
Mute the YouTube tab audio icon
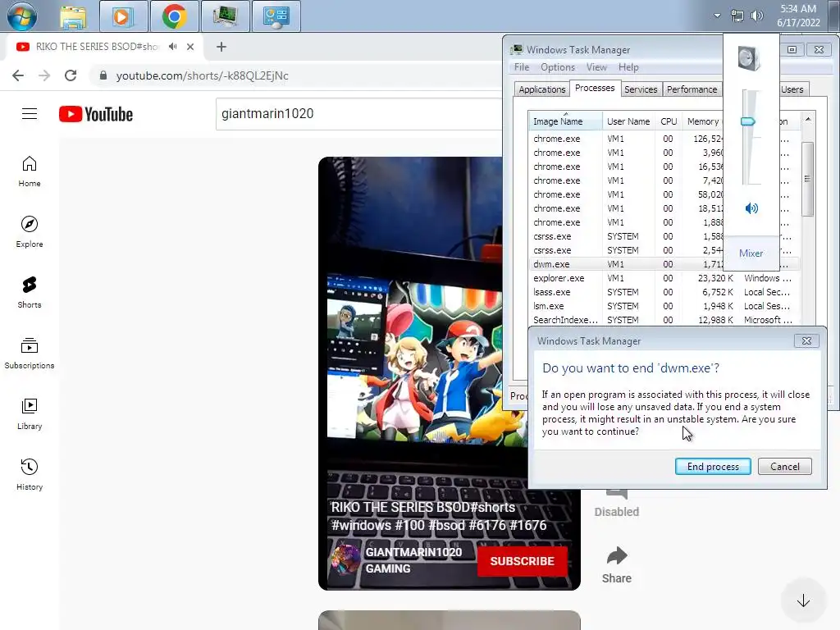(x=172, y=47)
